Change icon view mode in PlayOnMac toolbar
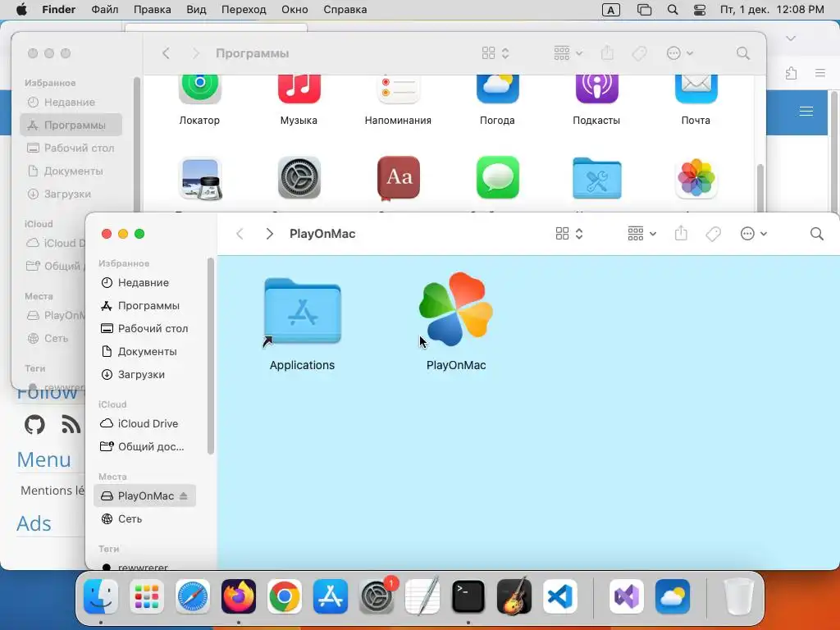Image resolution: width=840 pixels, height=630 pixels. (x=569, y=234)
